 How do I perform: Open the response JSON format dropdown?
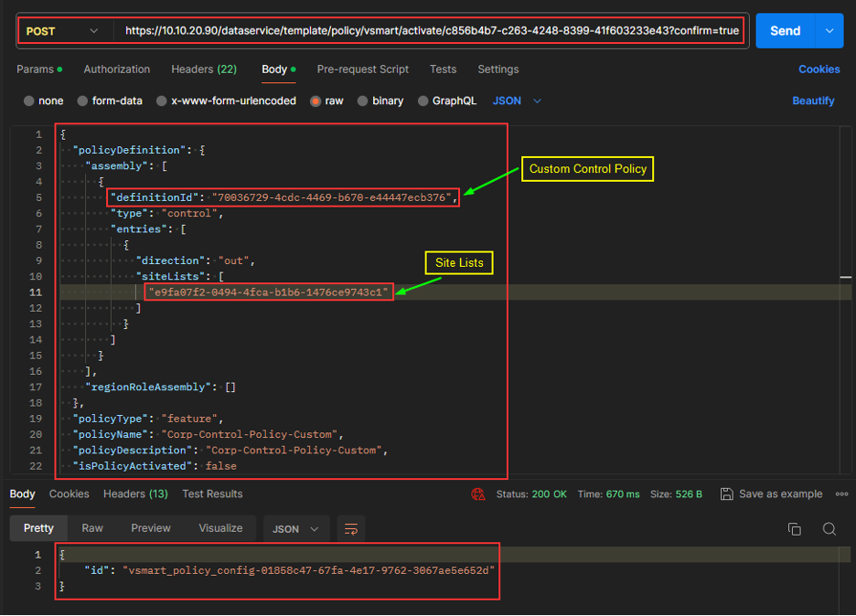click(296, 529)
